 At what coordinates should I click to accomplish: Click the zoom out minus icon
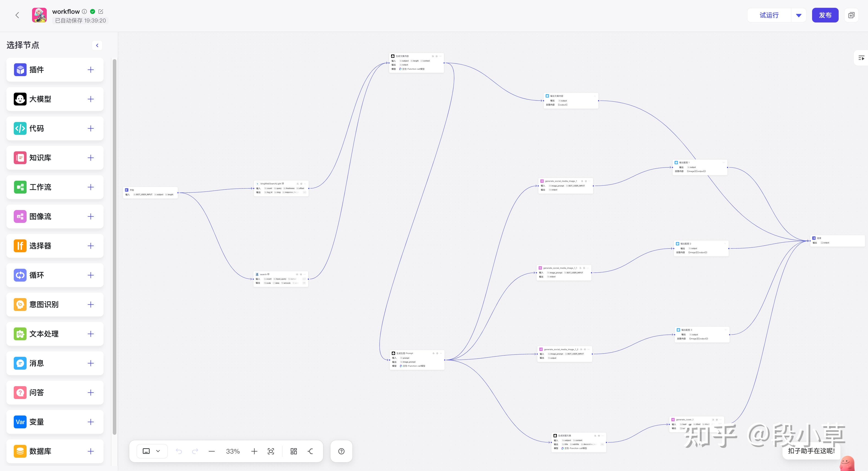click(x=212, y=451)
